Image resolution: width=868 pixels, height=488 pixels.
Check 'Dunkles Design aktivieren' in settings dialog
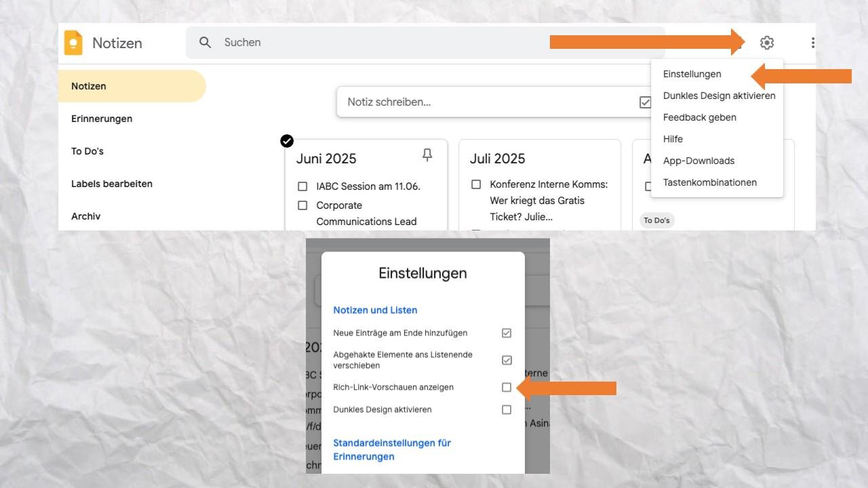(x=506, y=410)
